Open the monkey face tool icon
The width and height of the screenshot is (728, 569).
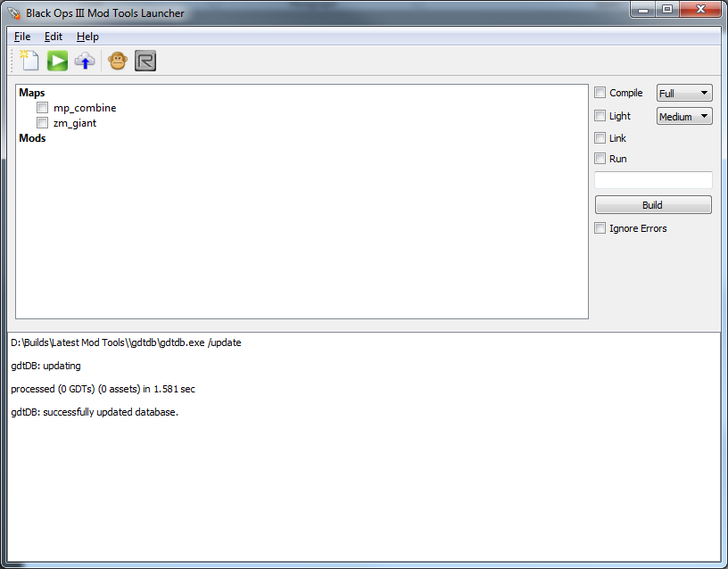pos(118,61)
